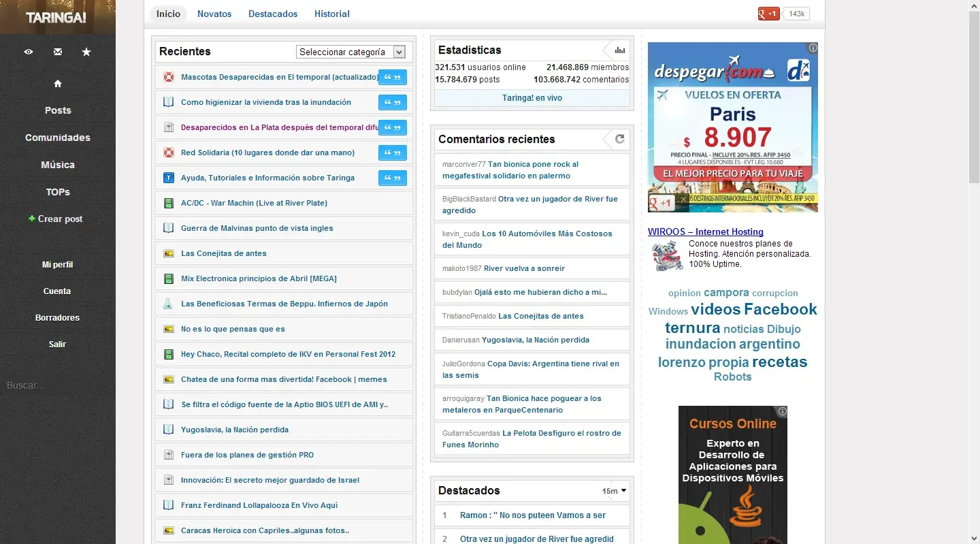Click the film icon beside AC/DC - War Machin
The width and height of the screenshot is (980, 544).
[x=169, y=203]
